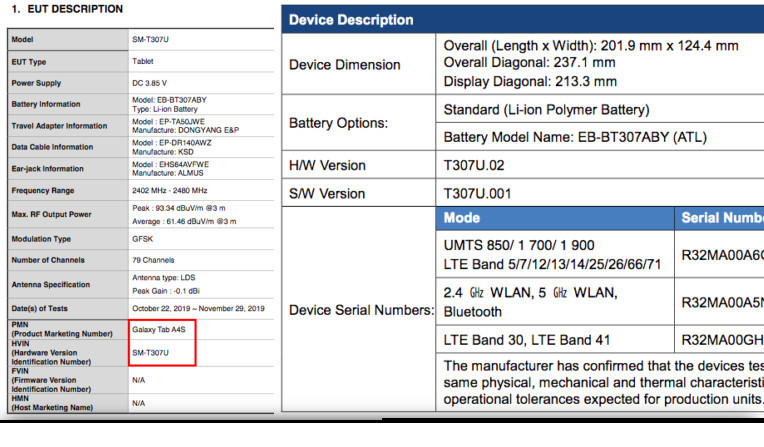
Task: Select 'LTE Band 5/7/12/13/14/25/26/66/71' text
Action: (x=552, y=264)
